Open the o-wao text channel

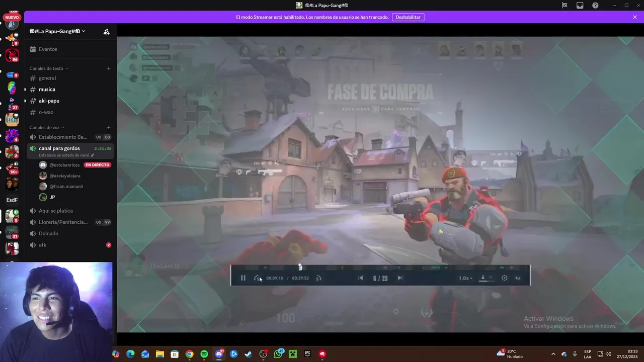(x=70, y=112)
